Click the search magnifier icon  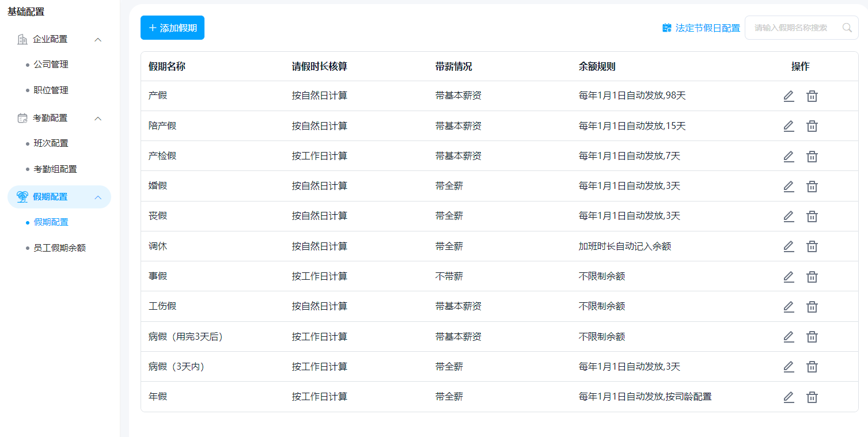847,28
